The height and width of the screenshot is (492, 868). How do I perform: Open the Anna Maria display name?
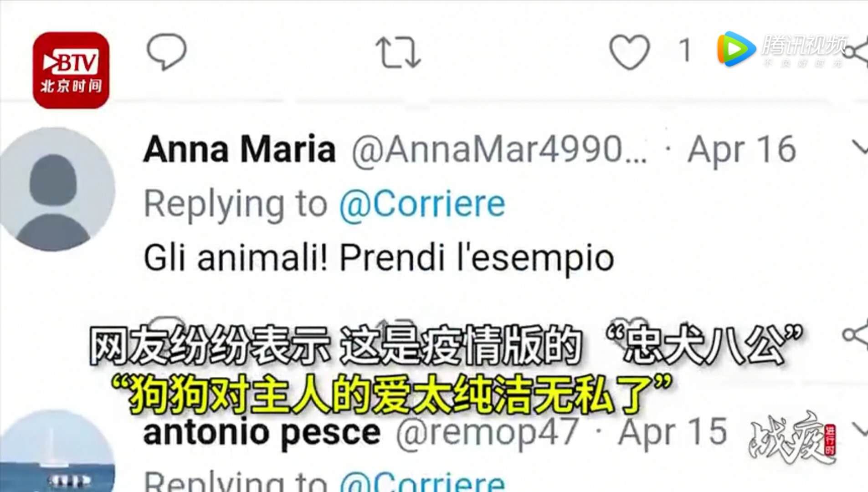click(240, 149)
